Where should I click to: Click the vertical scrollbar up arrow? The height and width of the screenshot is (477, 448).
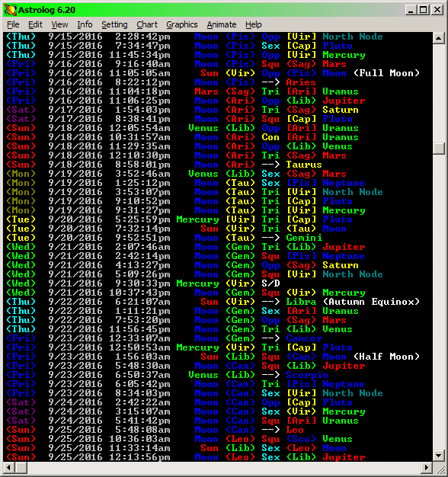tap(439, 38)
